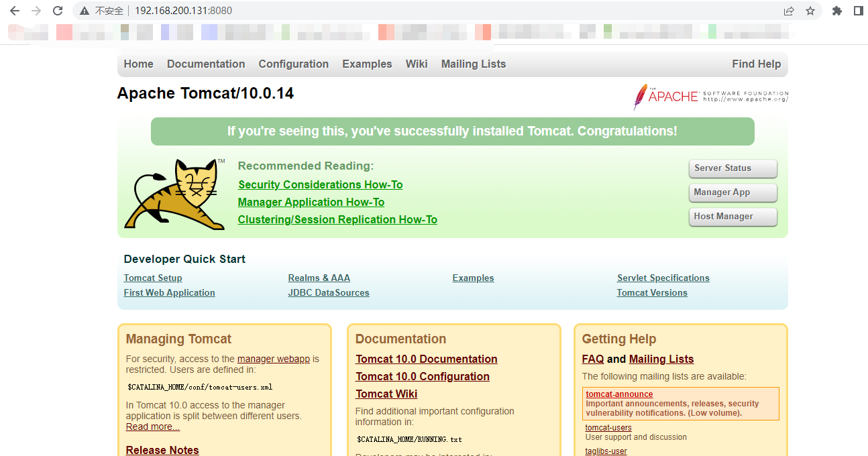Click the share page icon
The width and height of the screenshot is (868, 456).
(x=789, y=11)
